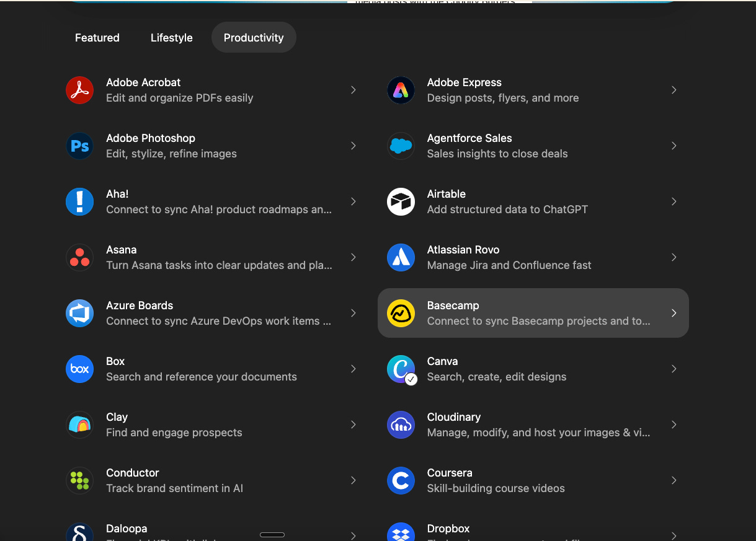This screenshot has width=756, height=541.
Task: Click the chevron next to Agentforce Sales
Action: [x=674, y=146]
